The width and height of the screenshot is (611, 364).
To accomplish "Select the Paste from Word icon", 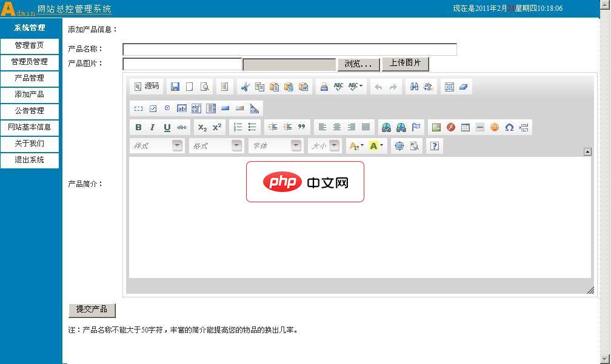I will tap(302, 87).
